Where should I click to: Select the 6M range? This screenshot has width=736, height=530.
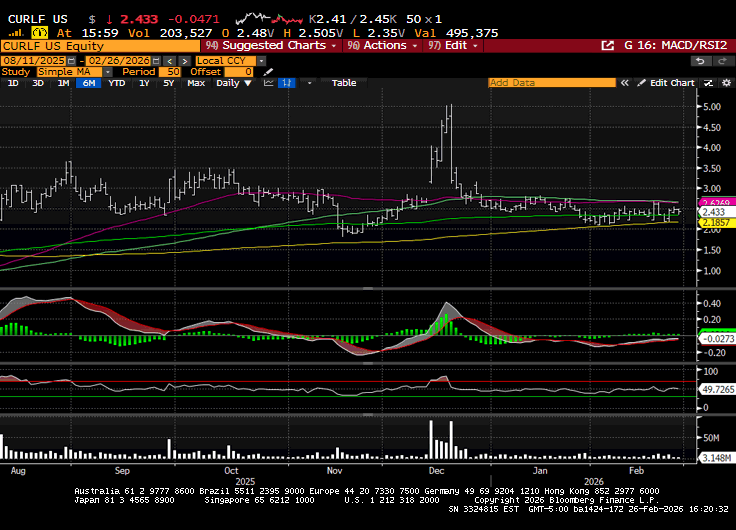88,83
